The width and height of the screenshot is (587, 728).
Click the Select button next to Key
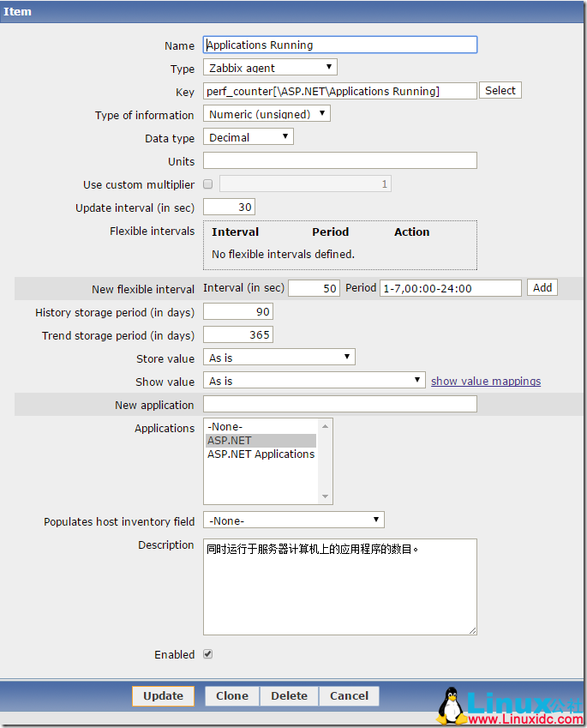(500, 89)
